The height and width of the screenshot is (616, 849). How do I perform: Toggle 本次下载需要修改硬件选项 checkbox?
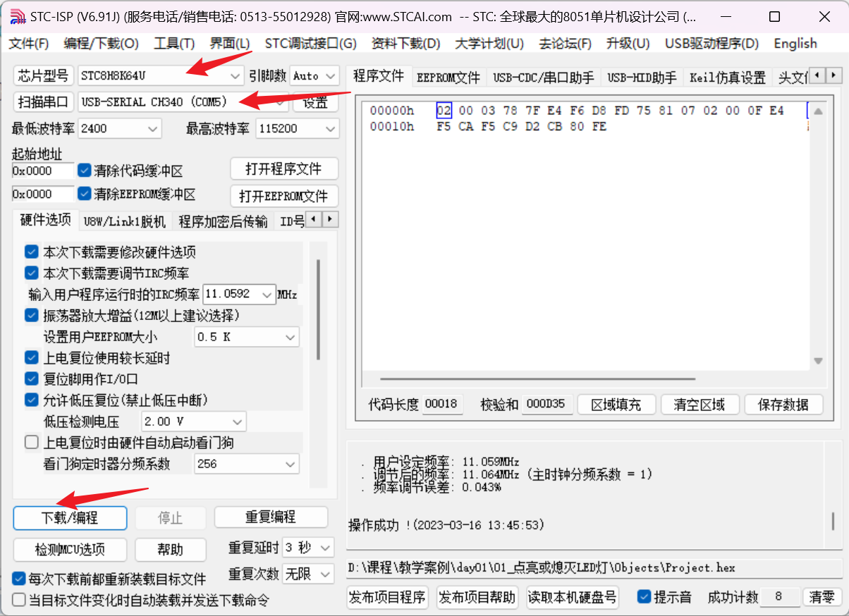click(32, 252)
